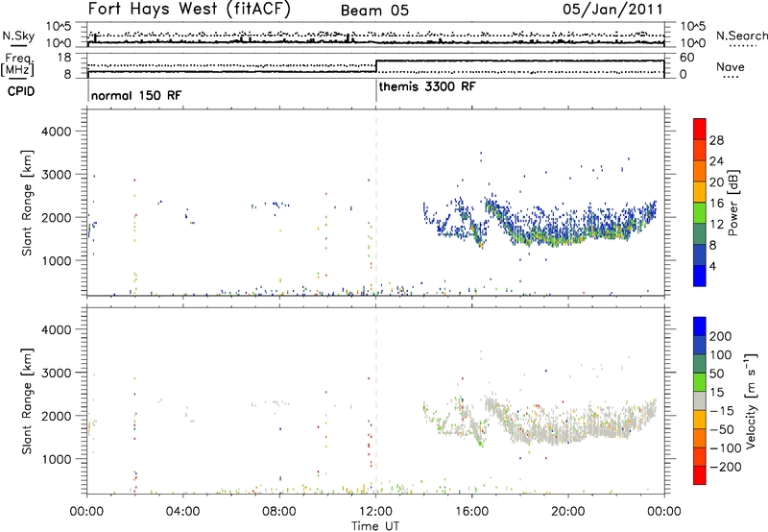This screenshot has height=532, width=768.
Task: Click the '60' Nave axis tick label
Action: [687, 58]
